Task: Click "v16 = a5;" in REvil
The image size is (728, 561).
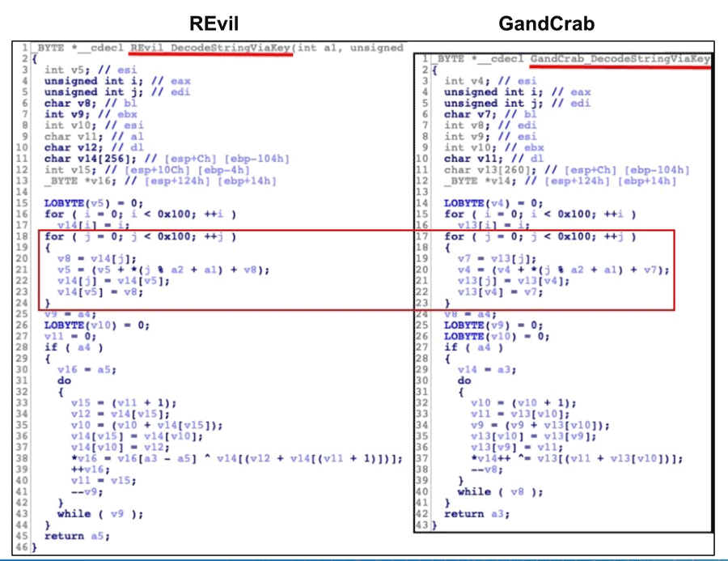Action: point(87,370)
